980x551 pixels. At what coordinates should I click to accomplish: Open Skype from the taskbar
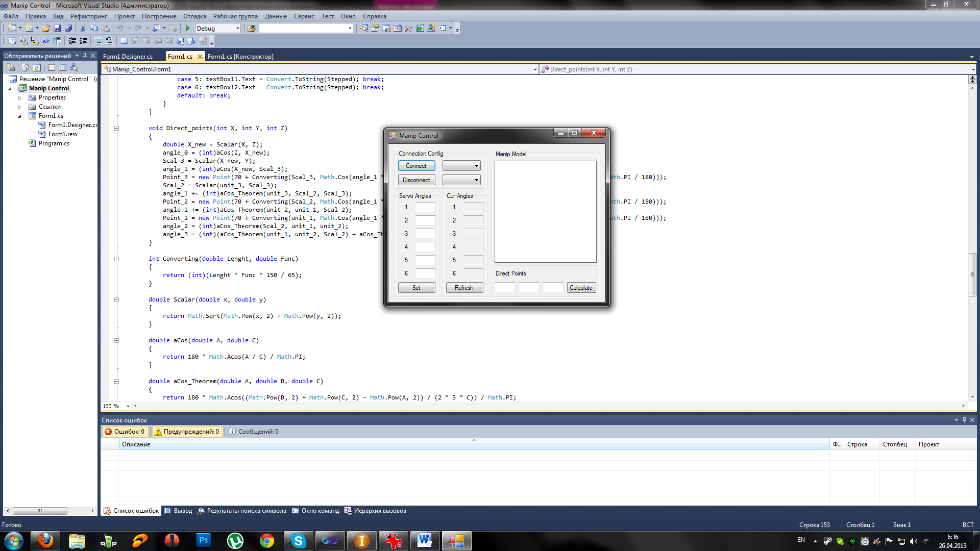(x=299, y=541)
